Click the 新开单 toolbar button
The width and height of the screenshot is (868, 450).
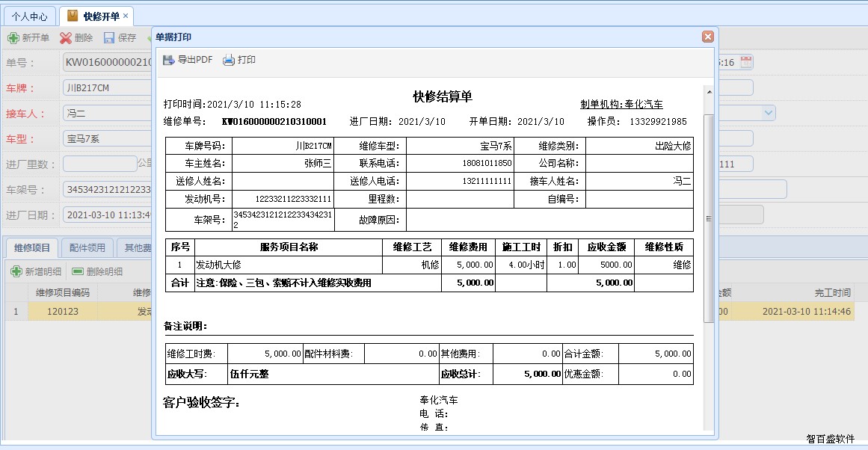tap(28, 37)
